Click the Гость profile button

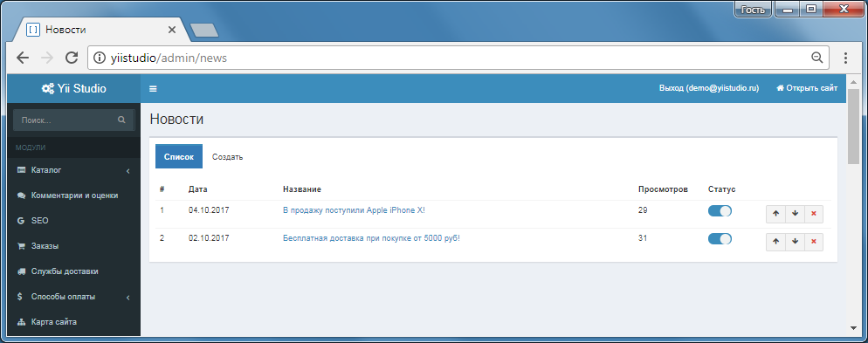coord(753,10)
